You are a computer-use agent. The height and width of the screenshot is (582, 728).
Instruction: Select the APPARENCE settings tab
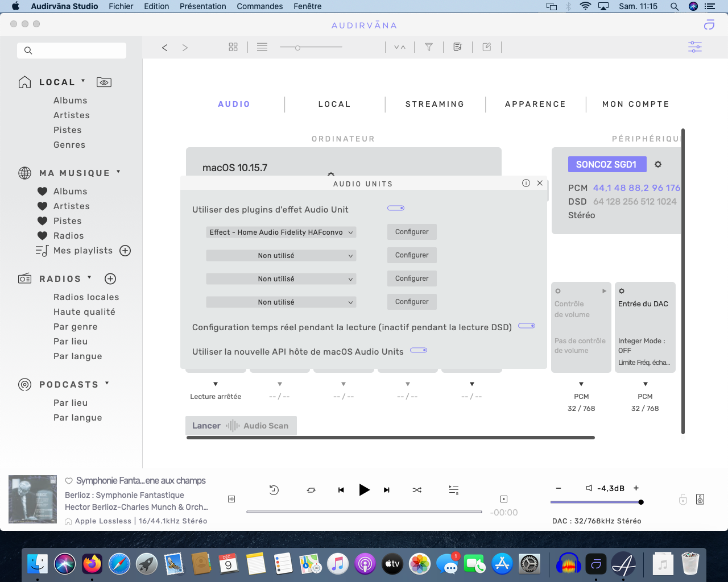tap(536, 104)
